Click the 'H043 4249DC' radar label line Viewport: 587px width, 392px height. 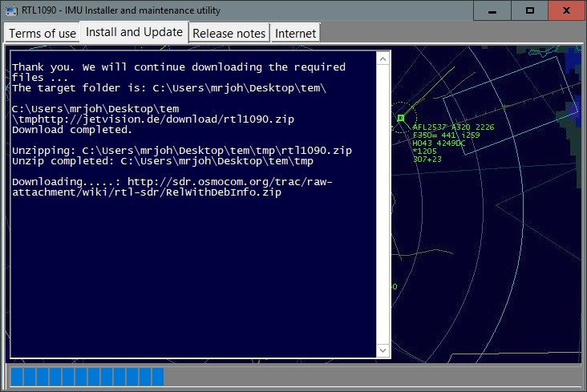pos(439,143)
